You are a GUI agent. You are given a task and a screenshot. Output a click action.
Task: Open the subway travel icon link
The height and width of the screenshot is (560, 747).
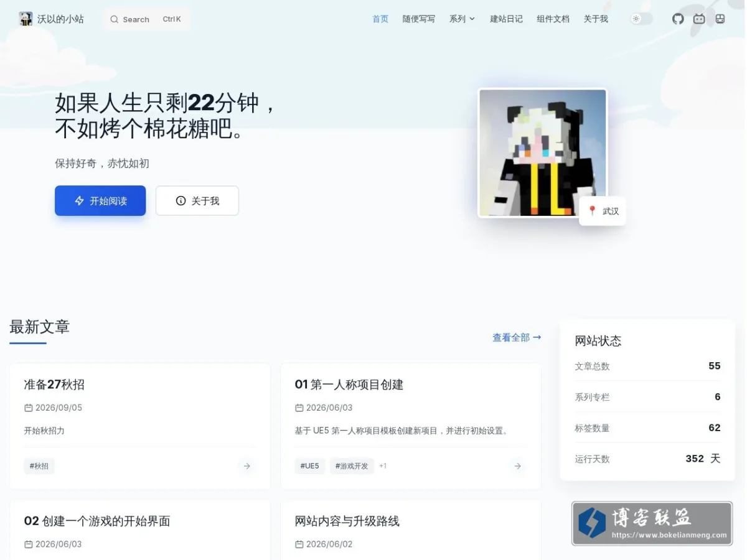tap(720, 19)
